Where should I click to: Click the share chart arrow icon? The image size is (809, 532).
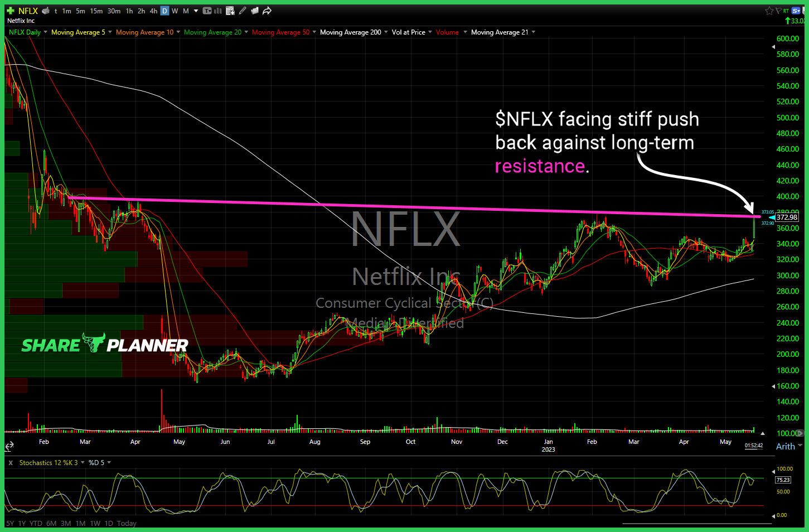[x=267, y=11]
